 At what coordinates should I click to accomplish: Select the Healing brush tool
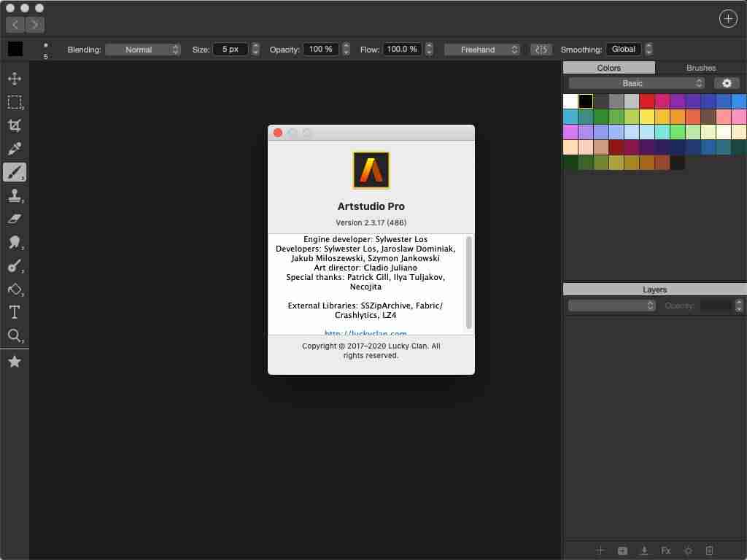(15, 265)
